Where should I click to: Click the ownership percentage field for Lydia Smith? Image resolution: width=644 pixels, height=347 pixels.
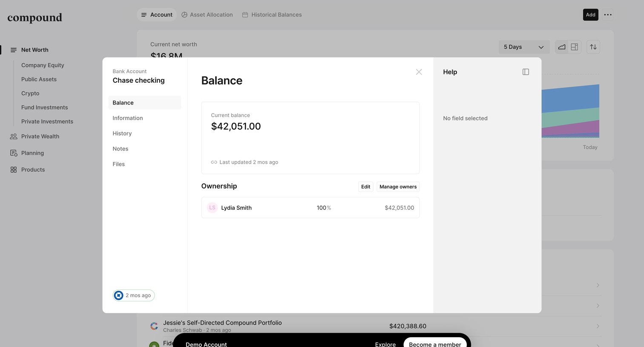point(323,208)
